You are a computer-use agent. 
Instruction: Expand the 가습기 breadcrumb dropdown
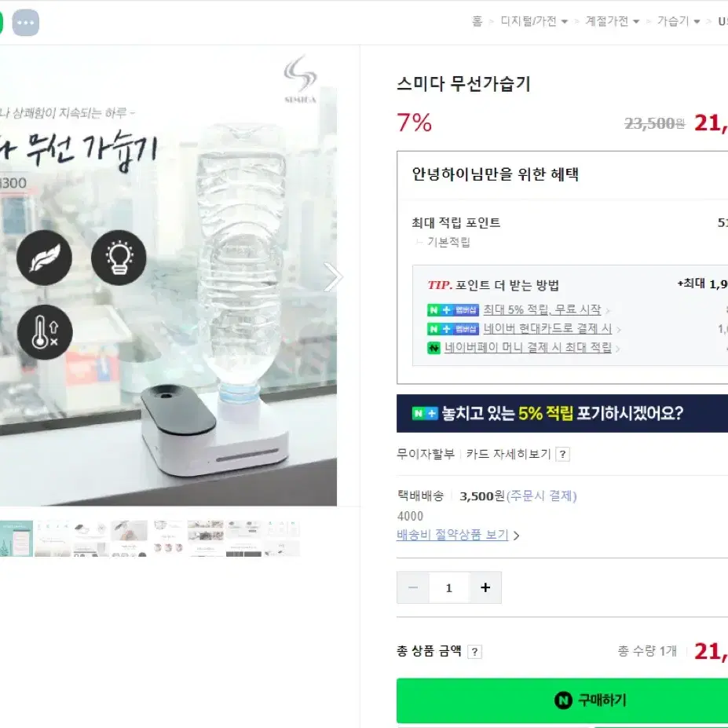click(x=697, y=21)
